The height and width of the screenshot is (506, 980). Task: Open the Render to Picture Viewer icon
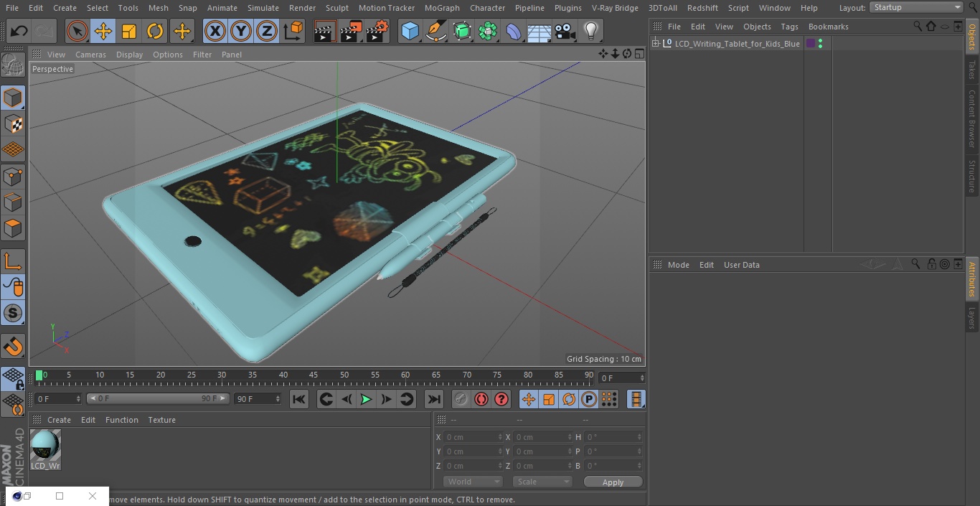point(351,31)
